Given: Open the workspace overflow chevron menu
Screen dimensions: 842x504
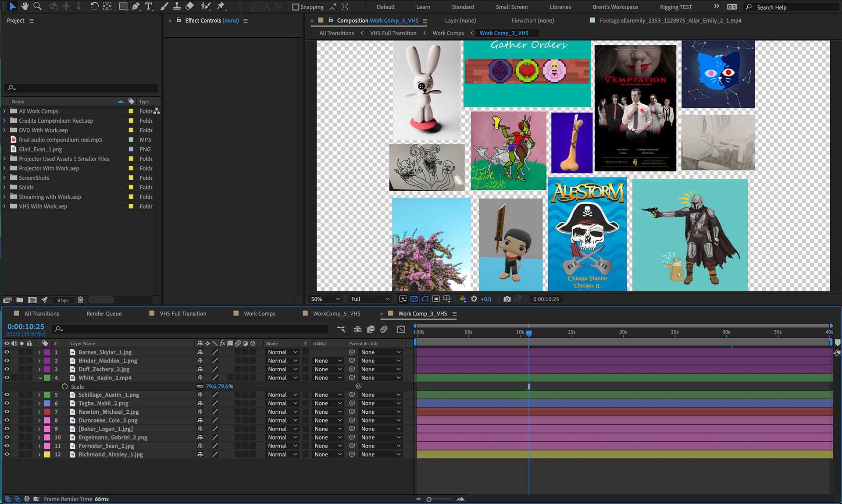Looking at the screenshot, I should click(716, 7).
